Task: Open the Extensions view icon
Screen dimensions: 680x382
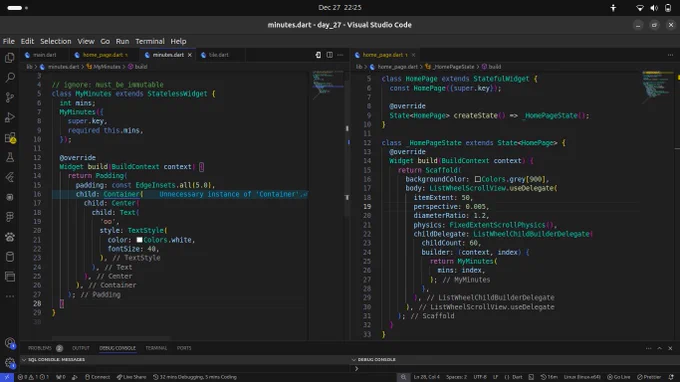Action: [x=10, y=138]
